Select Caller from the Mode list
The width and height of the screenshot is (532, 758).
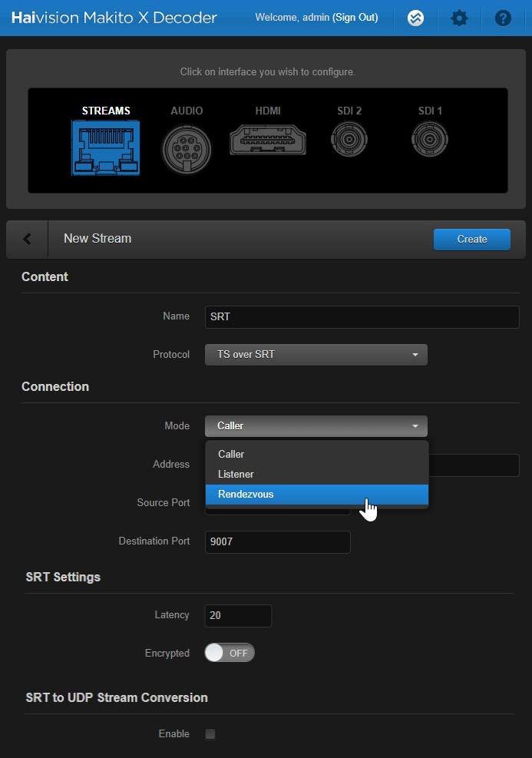tap(231, 454)
